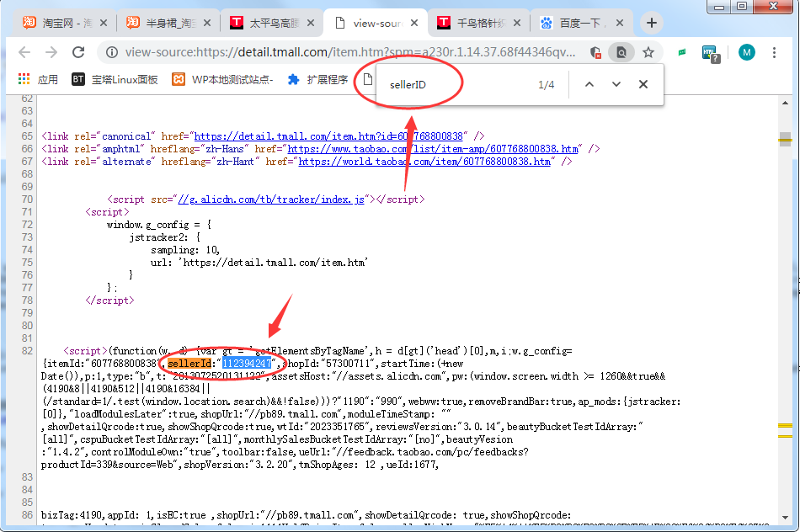Switch to the 太平鸟高腰 tab

271,23
